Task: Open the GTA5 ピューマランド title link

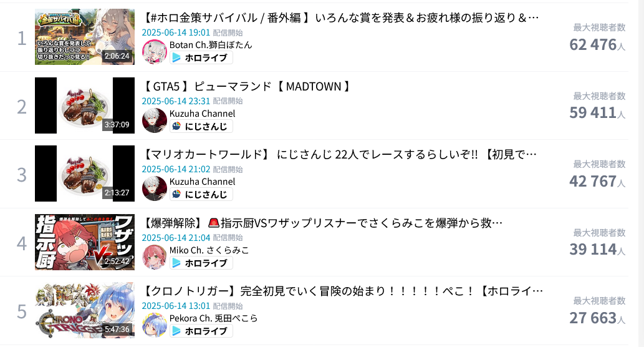Action: click(x=246, y=86)
